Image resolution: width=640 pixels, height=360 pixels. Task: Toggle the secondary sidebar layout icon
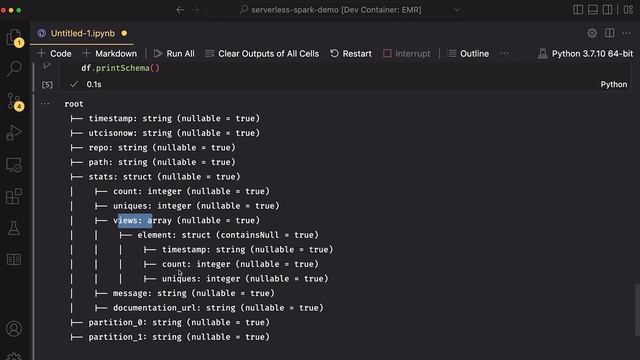[607, 10]
